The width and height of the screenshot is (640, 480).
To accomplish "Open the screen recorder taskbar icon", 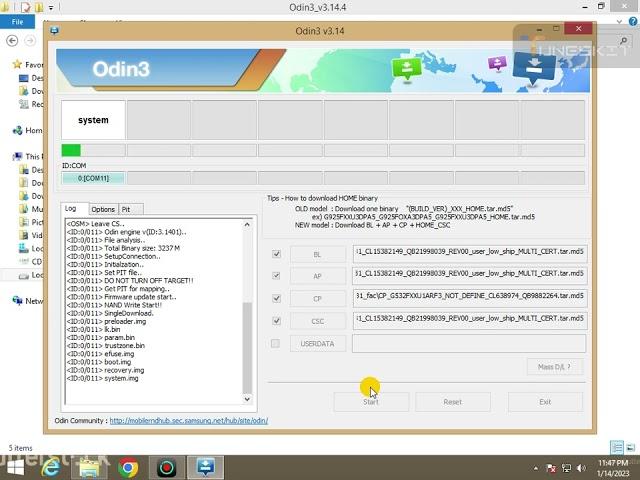I will (167, 468).
